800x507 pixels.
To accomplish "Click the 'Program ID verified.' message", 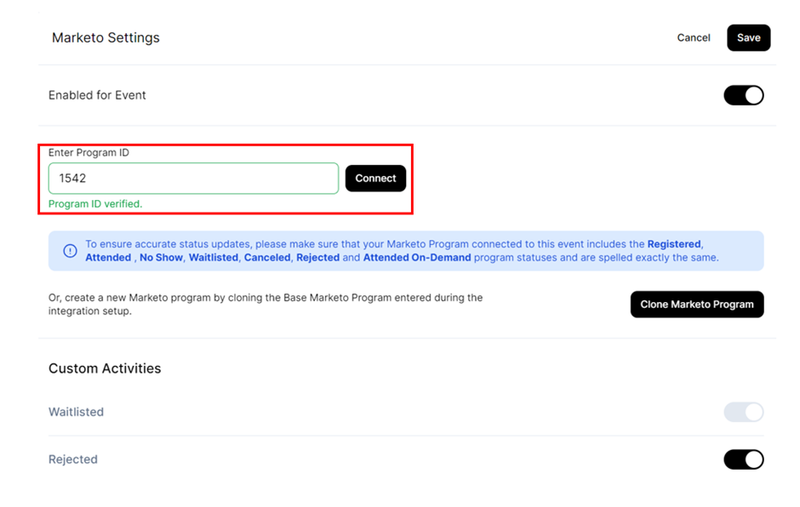I will pyautogui.click(x=95, y=204).
